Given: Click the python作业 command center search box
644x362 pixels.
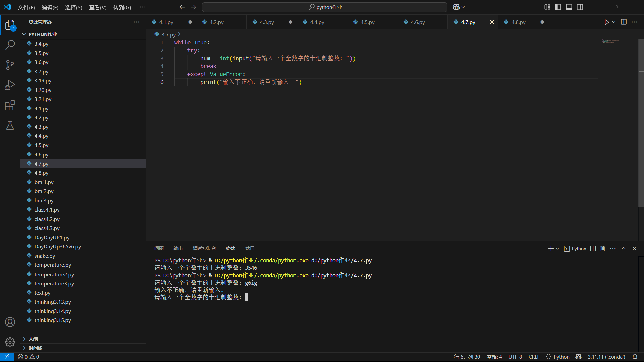Looking at the screenshot, I should click(x=325, y=7).
